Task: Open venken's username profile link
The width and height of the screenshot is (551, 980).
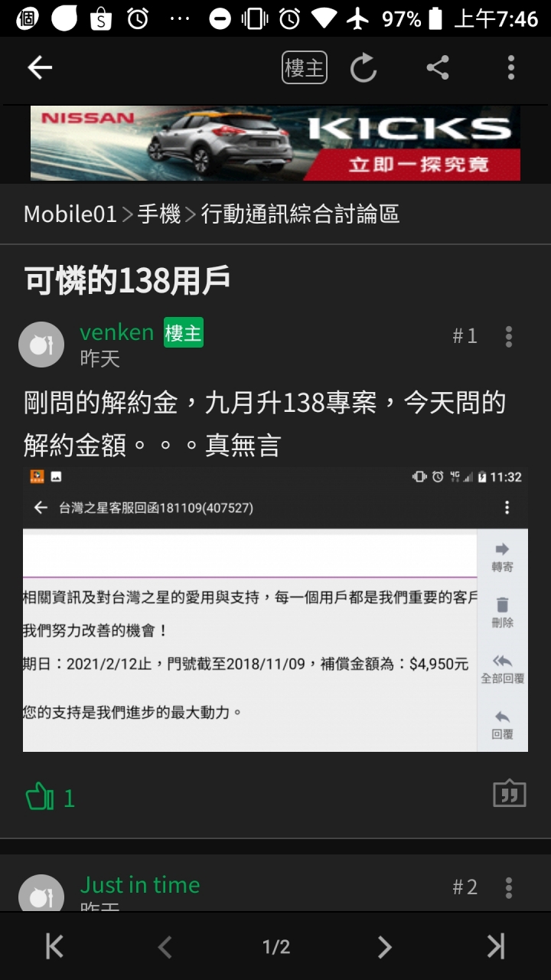Action: 117,332
